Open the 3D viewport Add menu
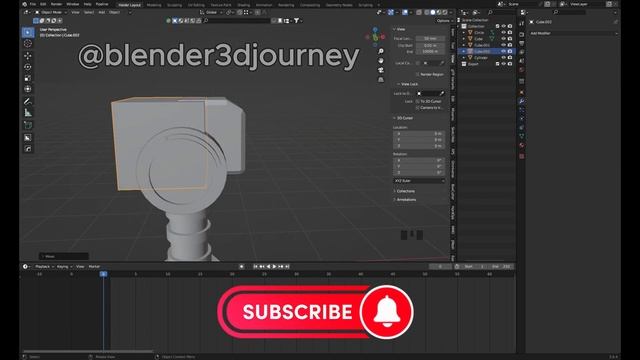Screen dimensions: 640x360 pyautogui.click(x=102, y=12)
